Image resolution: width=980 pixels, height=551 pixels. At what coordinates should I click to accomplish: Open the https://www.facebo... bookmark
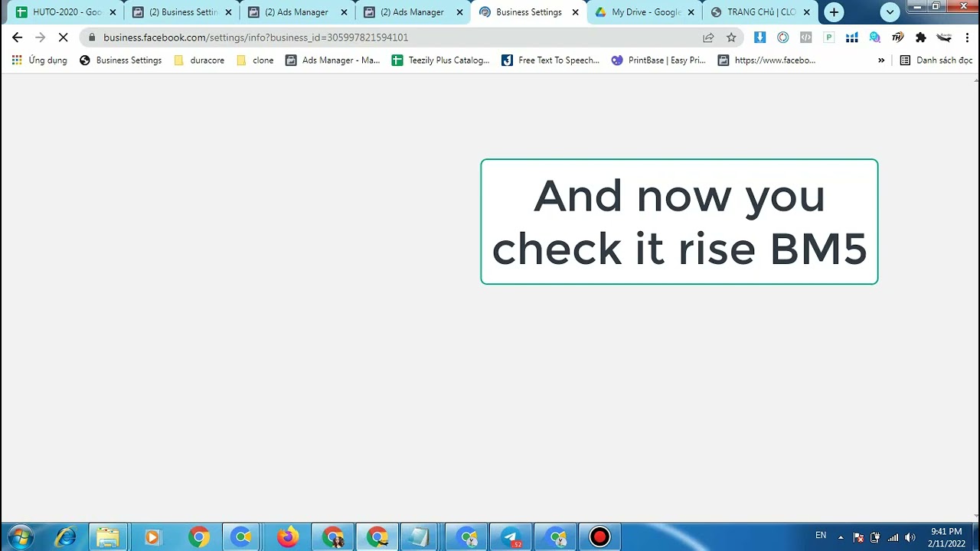pyautogui.click(x=766, y=60)
